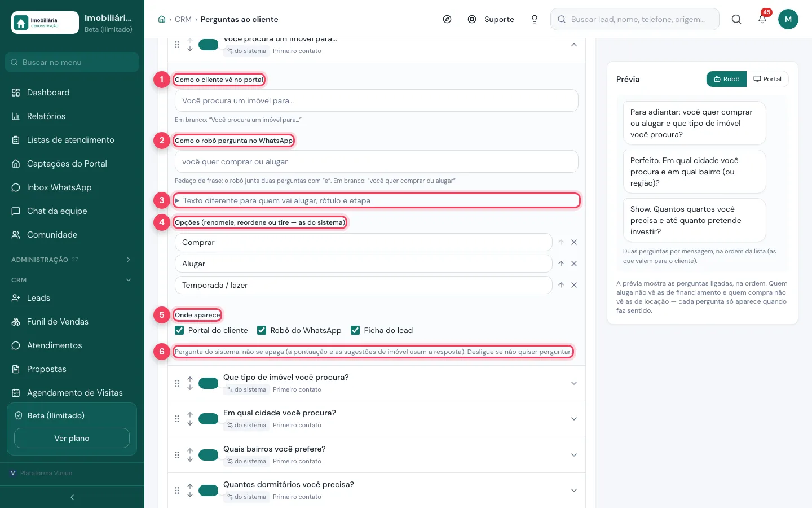
Task: Collapse the sidebar with the bottom arrow
Action: (x=72, y=497)
